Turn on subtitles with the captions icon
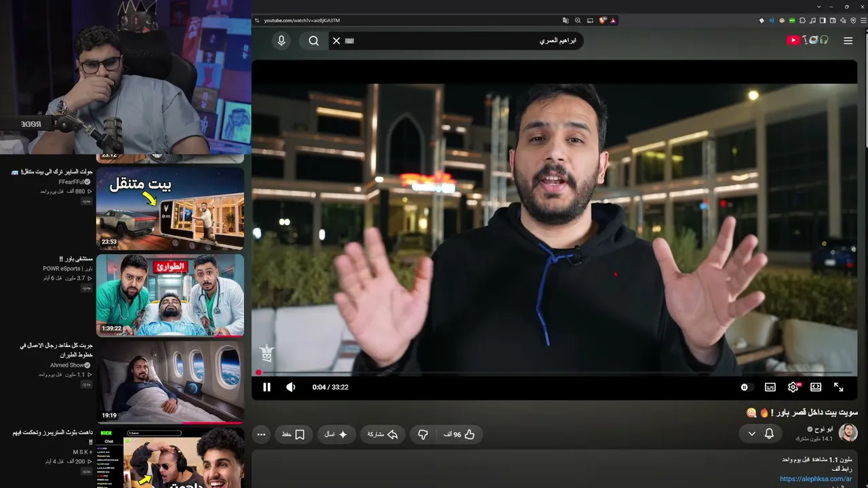The height and width of the screenshot is (488, 868). click(x=770, y=387)
